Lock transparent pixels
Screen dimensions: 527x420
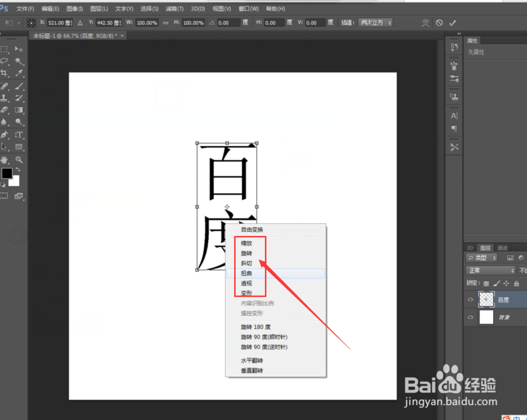tap(486, 284)
